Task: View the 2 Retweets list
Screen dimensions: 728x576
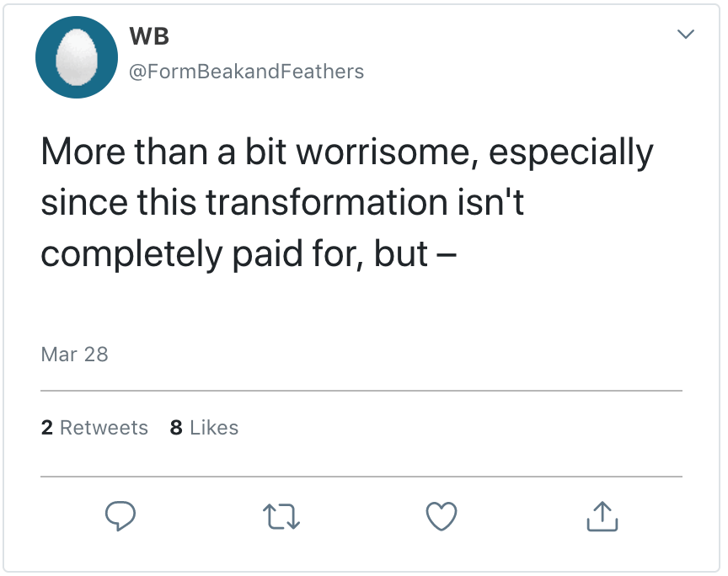Action: [94, 428]
